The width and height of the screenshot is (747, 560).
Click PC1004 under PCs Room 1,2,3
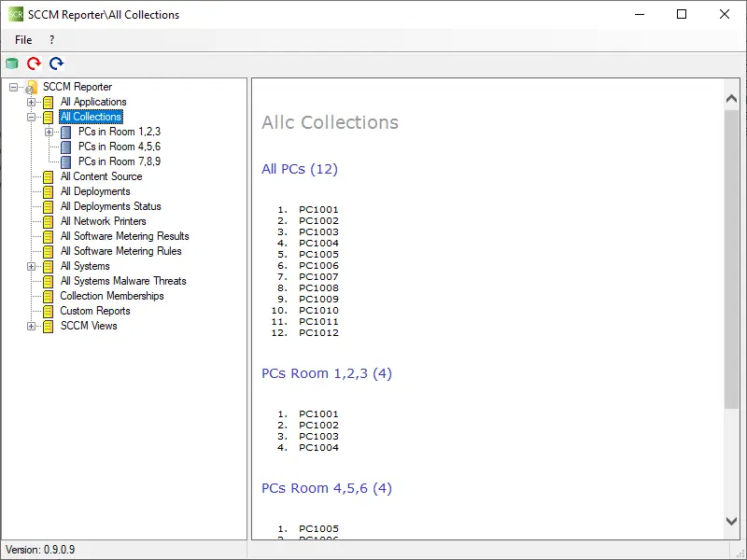318,448
